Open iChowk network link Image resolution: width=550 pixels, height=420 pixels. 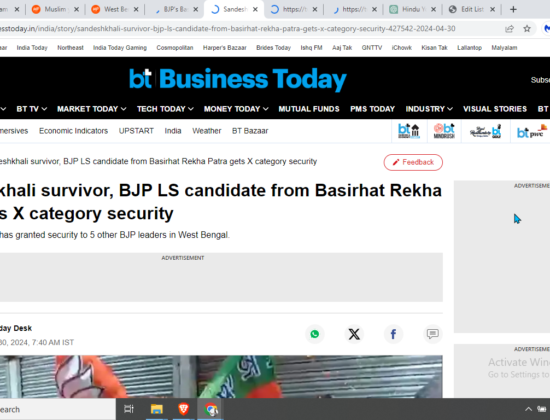click(x=402, y=48)
